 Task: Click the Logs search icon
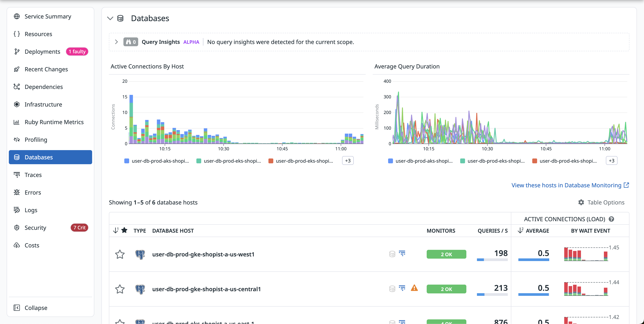coord(17,210)
